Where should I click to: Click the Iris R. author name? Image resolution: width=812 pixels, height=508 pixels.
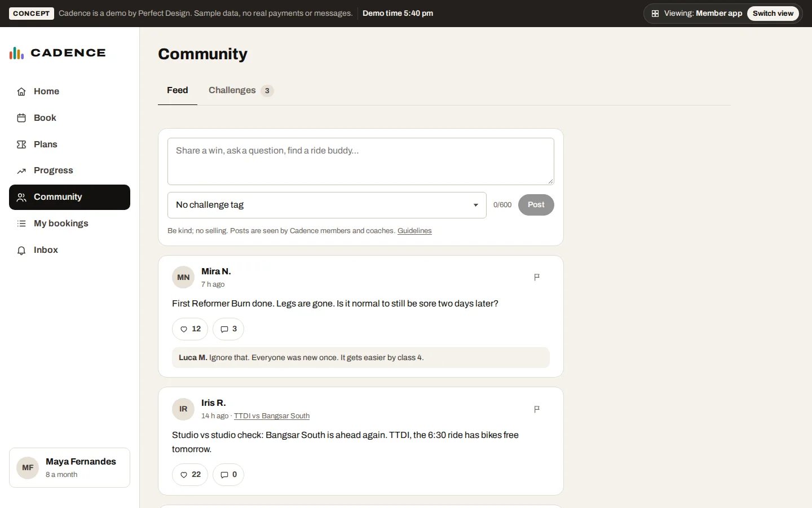coord(214,403)
